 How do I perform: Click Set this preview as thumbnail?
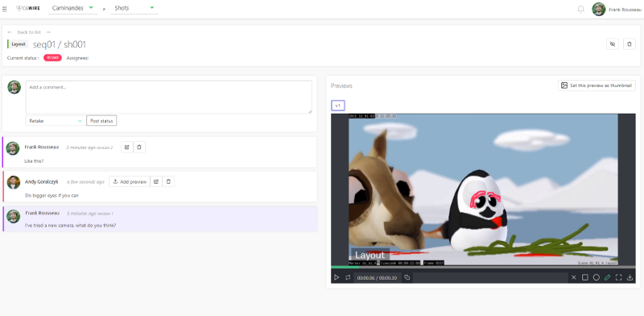click(x=597, y=85)
